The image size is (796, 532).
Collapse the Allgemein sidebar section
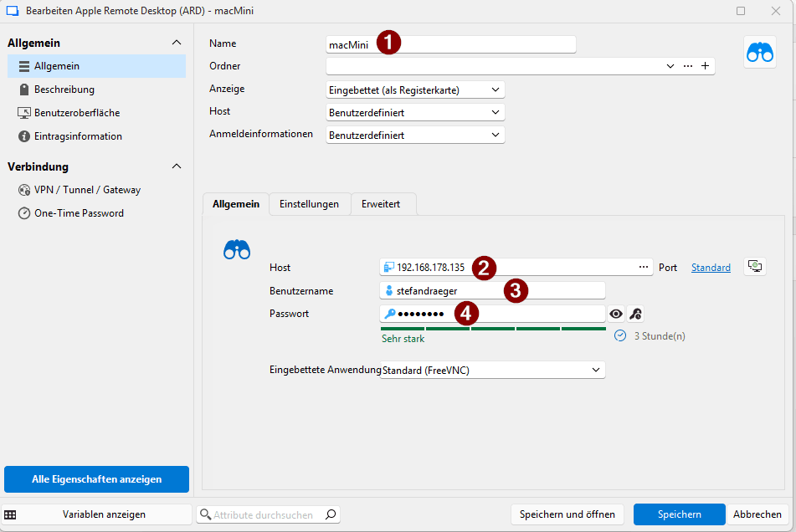tap(176, 43)
